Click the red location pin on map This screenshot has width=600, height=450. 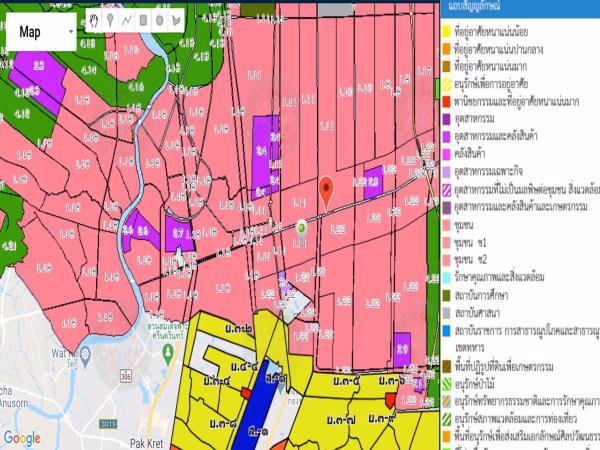[x=326, y=192]
